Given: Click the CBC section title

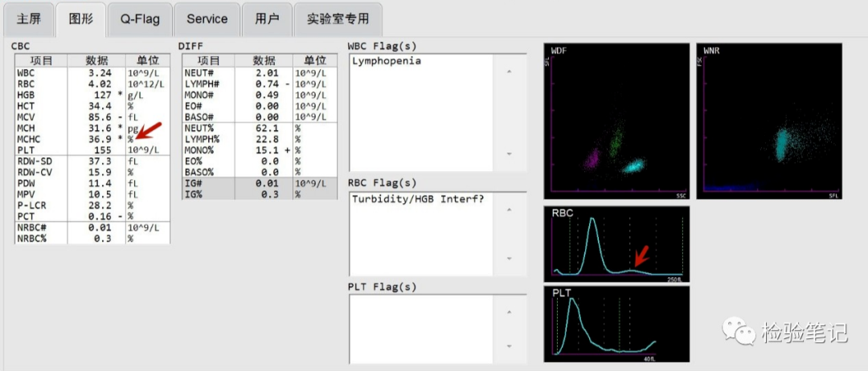Looking at the screenshot, I should pyautogui.click(x=20, y=47).
